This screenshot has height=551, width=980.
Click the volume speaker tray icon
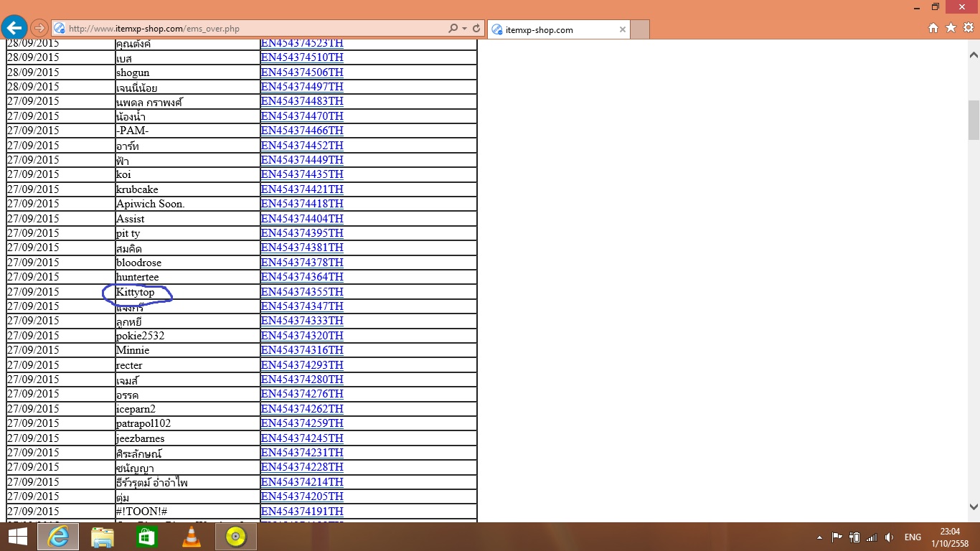point(889,537)
